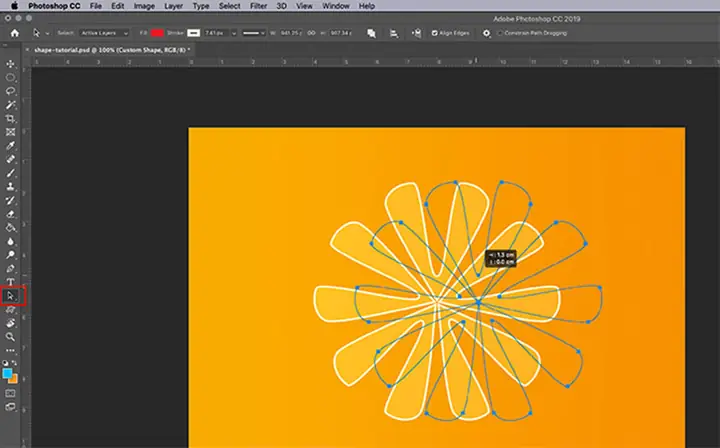720x448 pixels.
Task: Open the Help menu
Action: click(366, 6)
